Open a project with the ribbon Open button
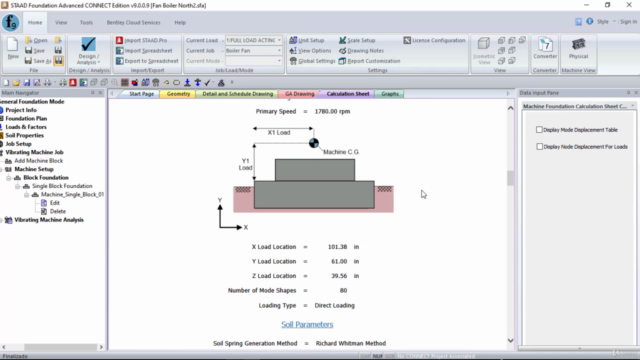640x360 pixels. tap(36, 40)
